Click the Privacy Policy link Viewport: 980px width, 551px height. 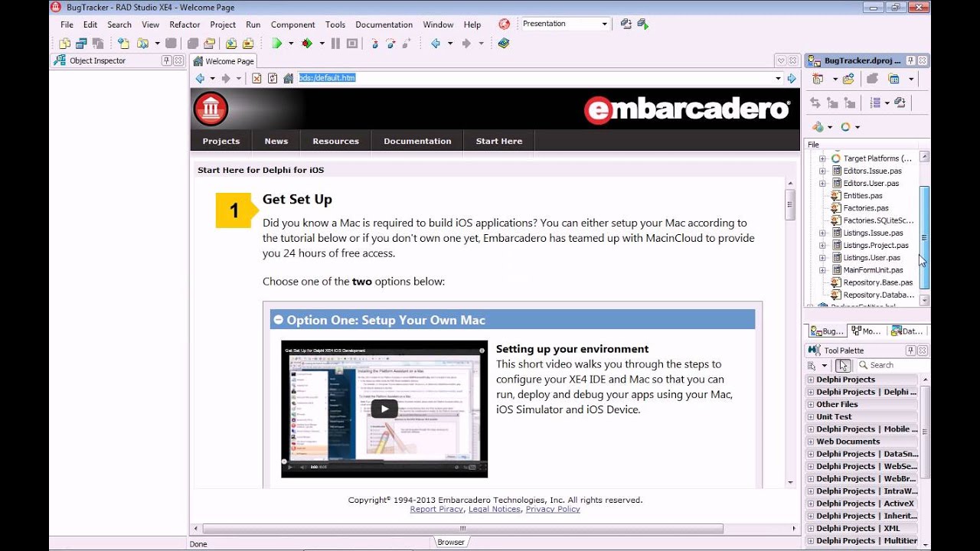(553, 510)
